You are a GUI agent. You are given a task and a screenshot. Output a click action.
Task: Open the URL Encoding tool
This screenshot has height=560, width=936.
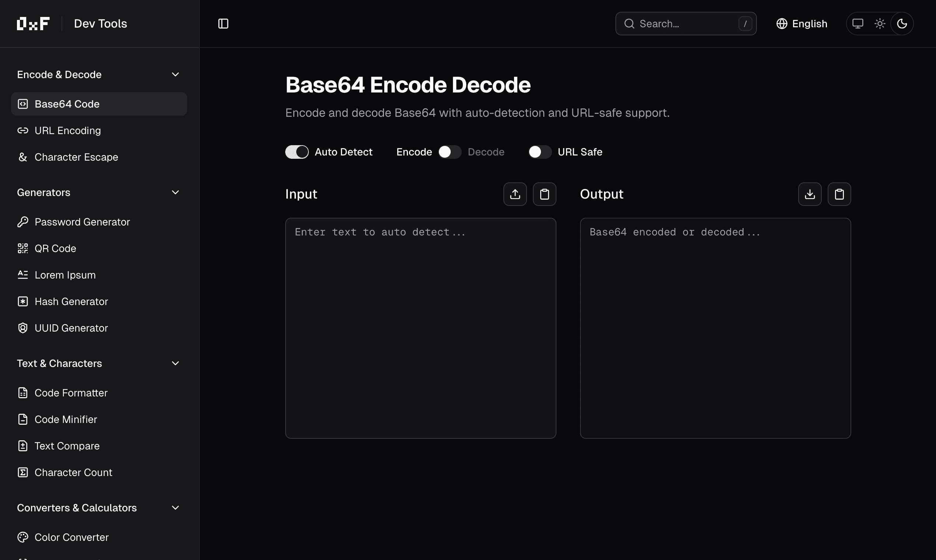pos(67,130)
